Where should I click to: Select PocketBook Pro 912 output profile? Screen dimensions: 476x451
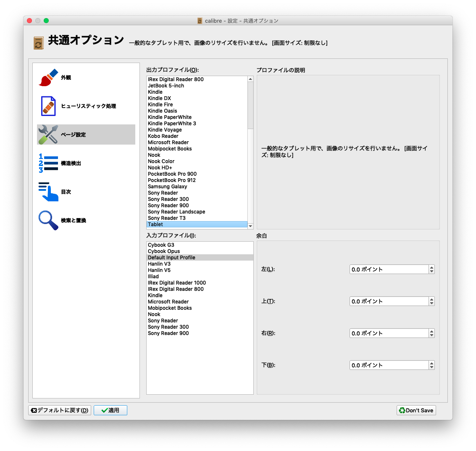pyautogui.click(x=197, y=180)
